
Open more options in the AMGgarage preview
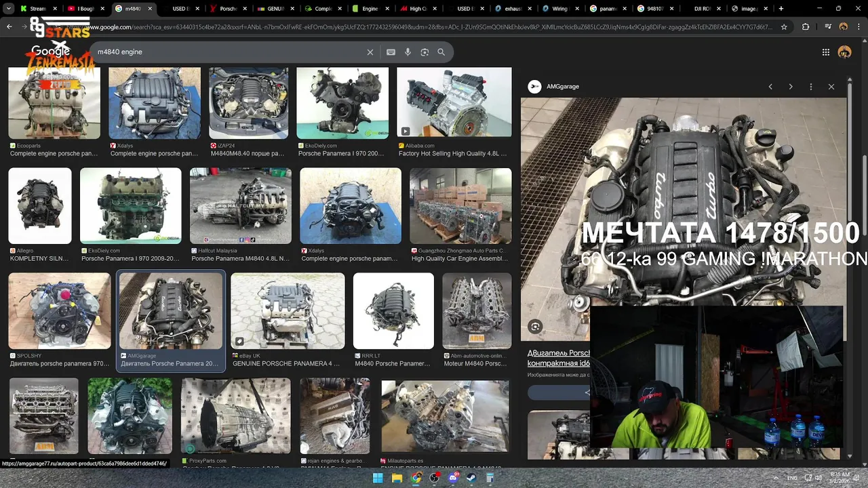tap(811, 87)
